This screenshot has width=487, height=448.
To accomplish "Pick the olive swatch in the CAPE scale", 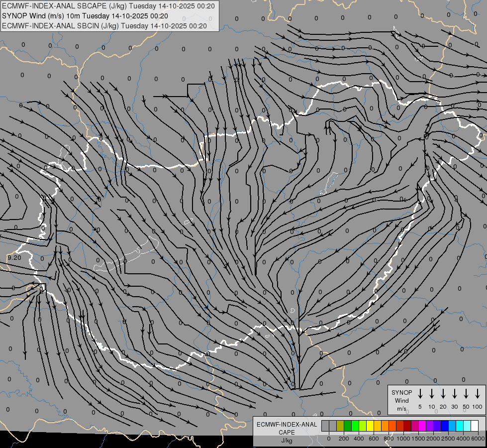I will [340, 426].
